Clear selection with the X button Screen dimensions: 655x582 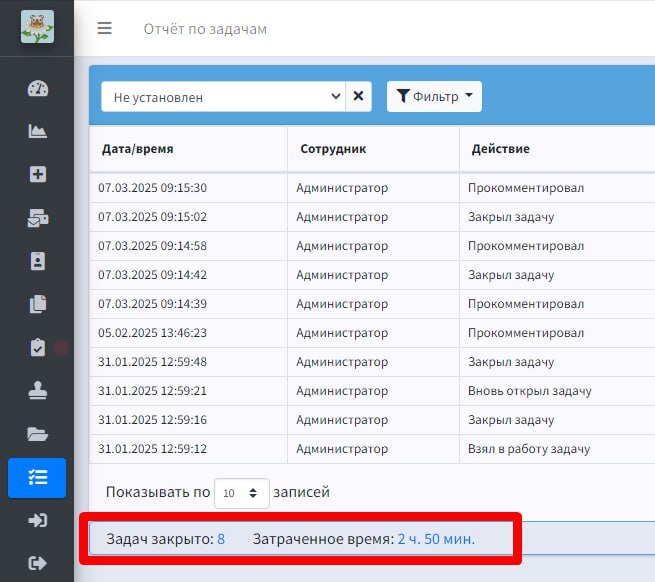coord(358,97)
